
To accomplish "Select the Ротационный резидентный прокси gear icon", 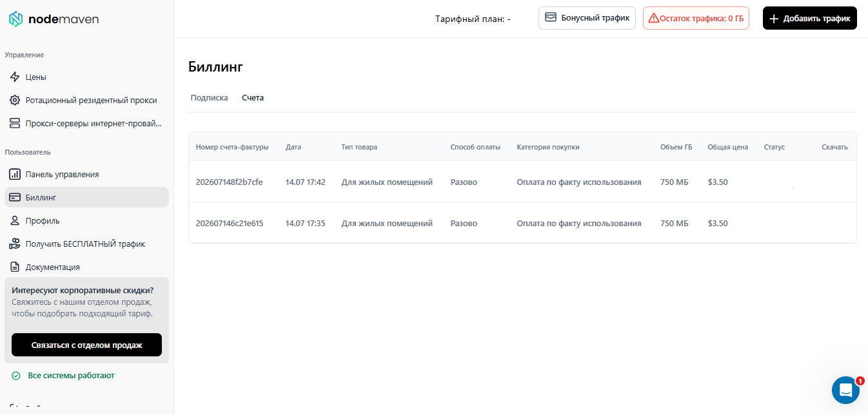I will point(15,101).
